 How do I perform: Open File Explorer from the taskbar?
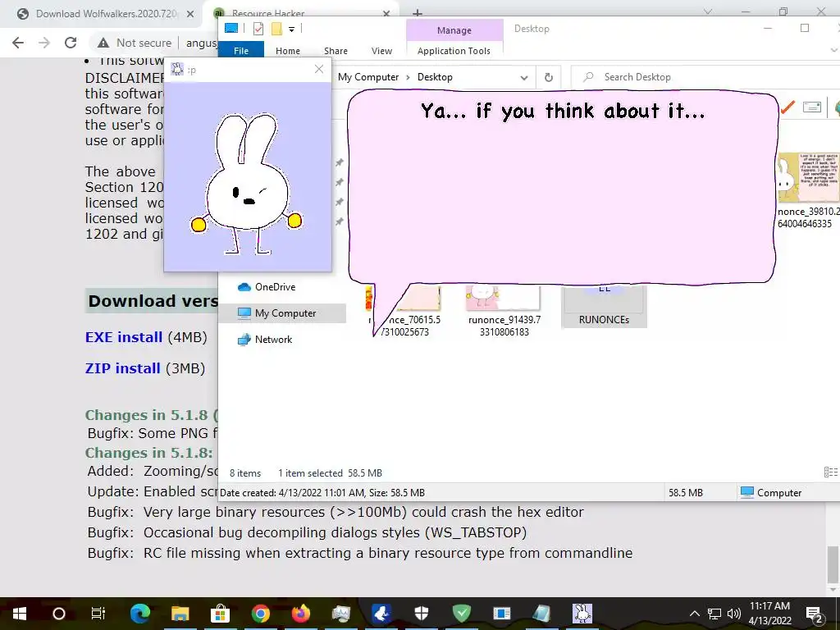pos(180,614)
